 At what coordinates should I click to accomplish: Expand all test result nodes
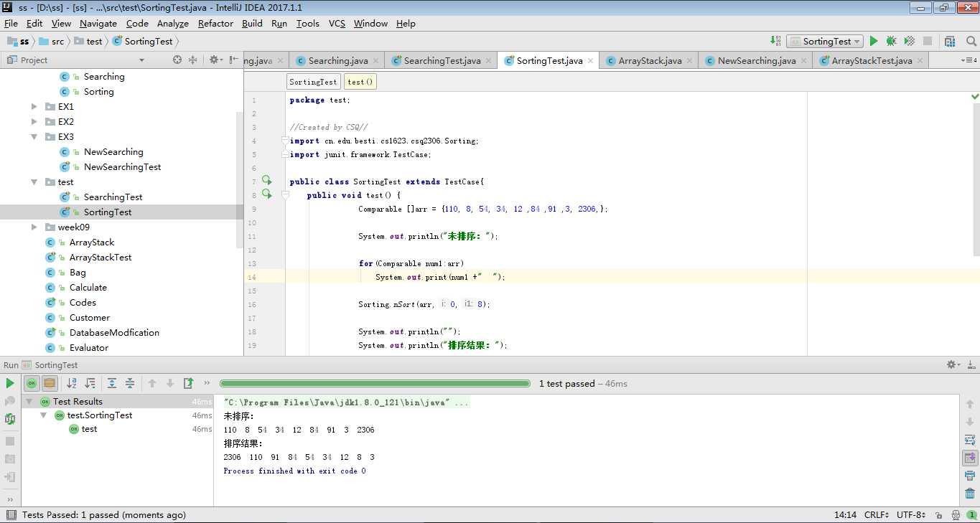tap(112, 383)
